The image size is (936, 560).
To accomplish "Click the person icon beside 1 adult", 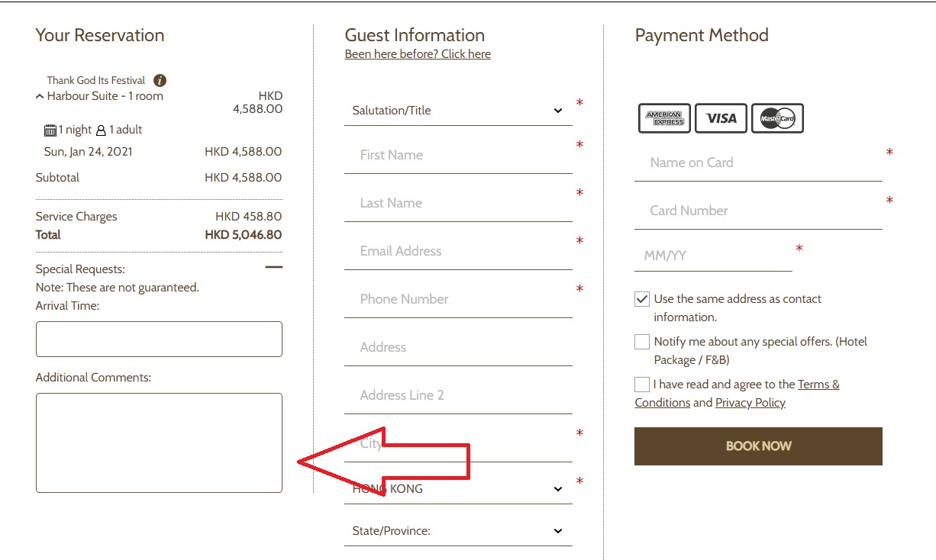I will coord(101,130).
